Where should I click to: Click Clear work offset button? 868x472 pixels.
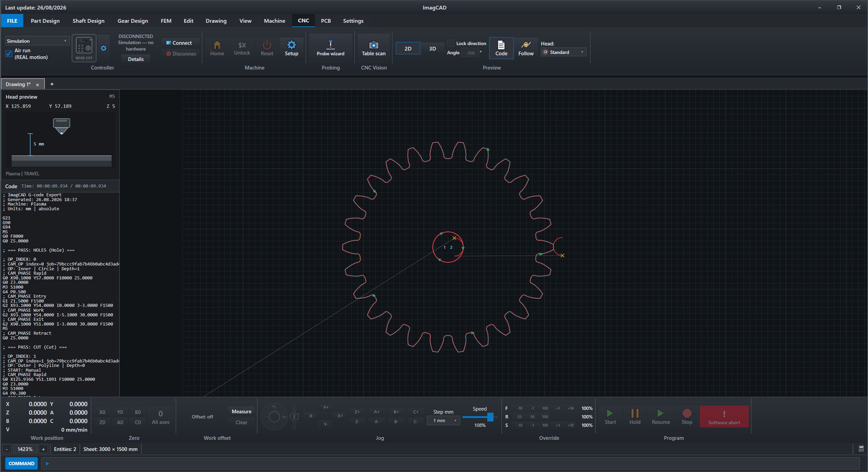[241, 422]
